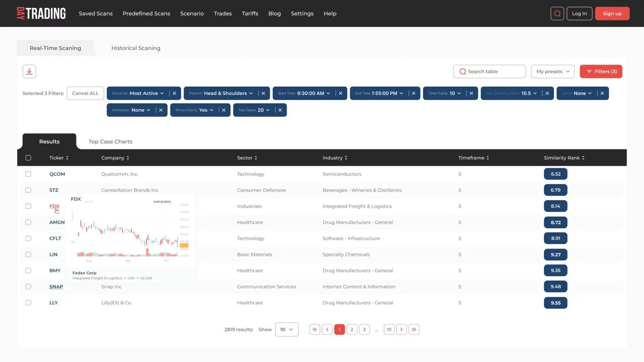Click the red Sign up button
Screen dimensions: 644x362
point(612,14)
